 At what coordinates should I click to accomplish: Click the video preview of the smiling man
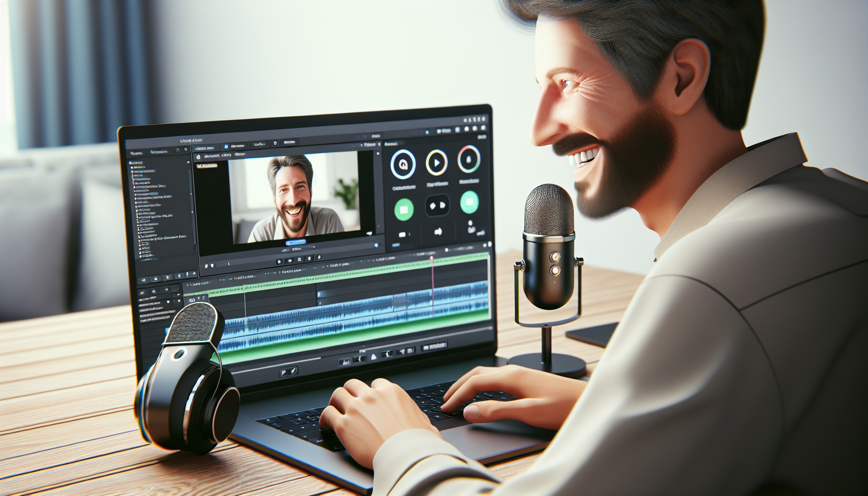click(x=294, y=199)
